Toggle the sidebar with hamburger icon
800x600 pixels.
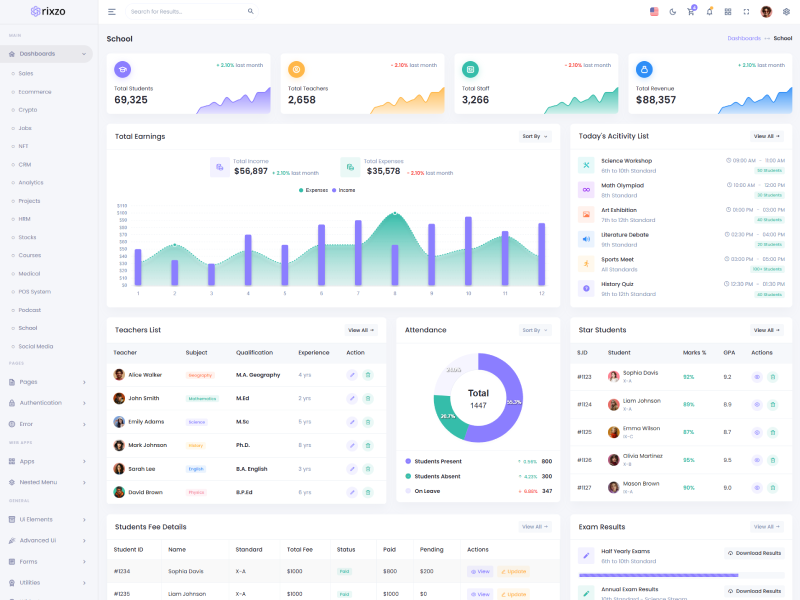[x=111, y=12]
